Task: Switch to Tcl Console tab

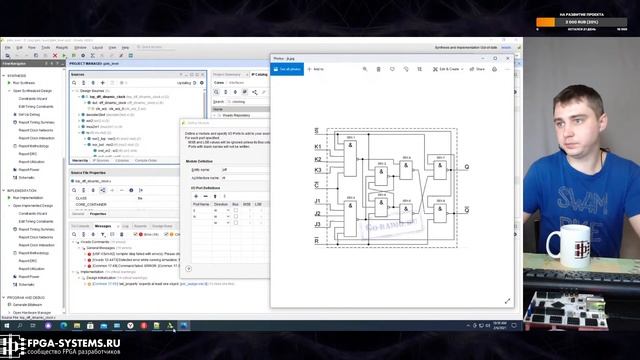Action: pyautogui.click(x=80, y=226)
